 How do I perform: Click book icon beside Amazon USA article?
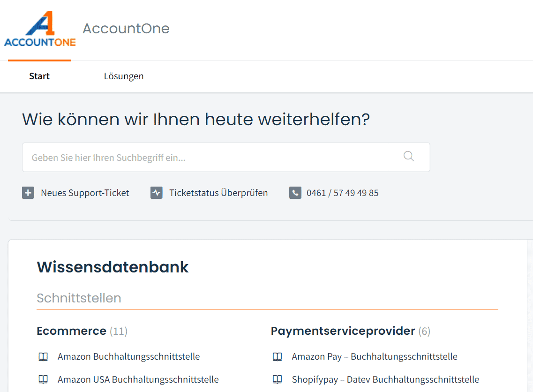(x=43, y=379)
